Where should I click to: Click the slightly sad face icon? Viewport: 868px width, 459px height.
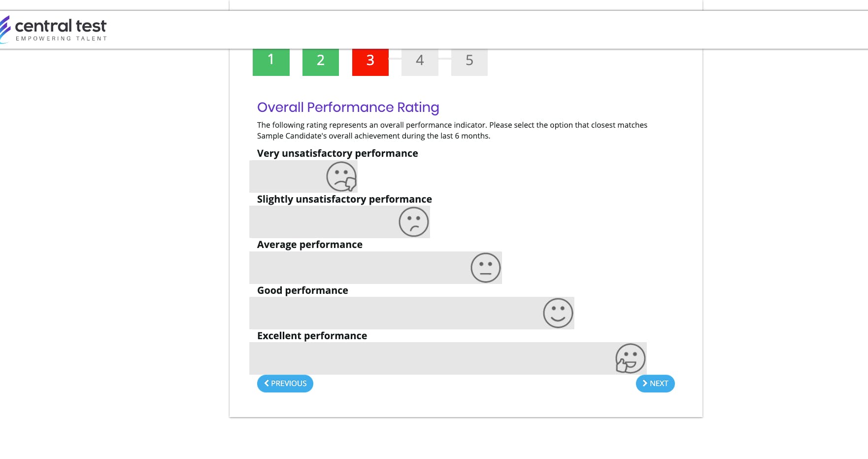point(414,222)
